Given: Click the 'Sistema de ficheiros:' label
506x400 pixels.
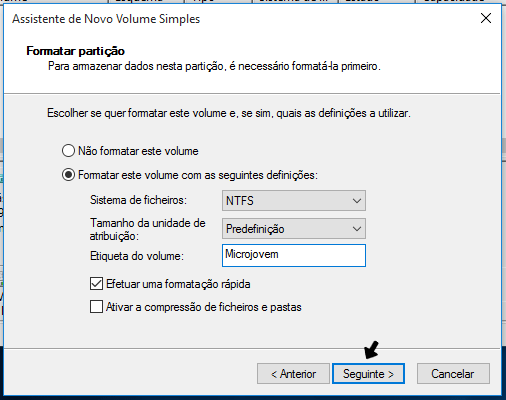Looking at the screenshot, I should click(138, 200).
